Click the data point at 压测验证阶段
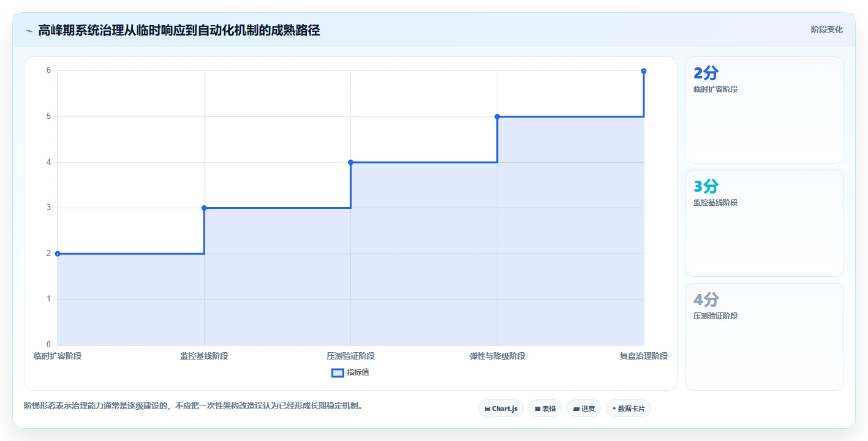868x441 pixels. click(x=350, y=162)
